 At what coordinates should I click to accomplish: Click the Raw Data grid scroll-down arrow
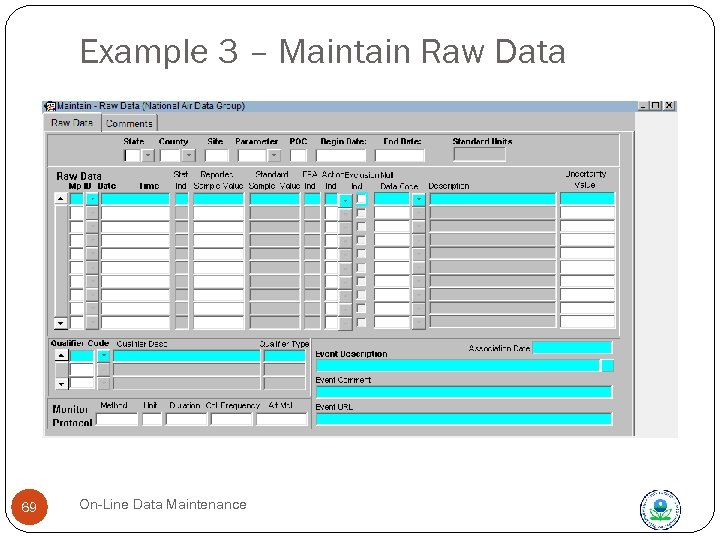click(x=61, y=323)
